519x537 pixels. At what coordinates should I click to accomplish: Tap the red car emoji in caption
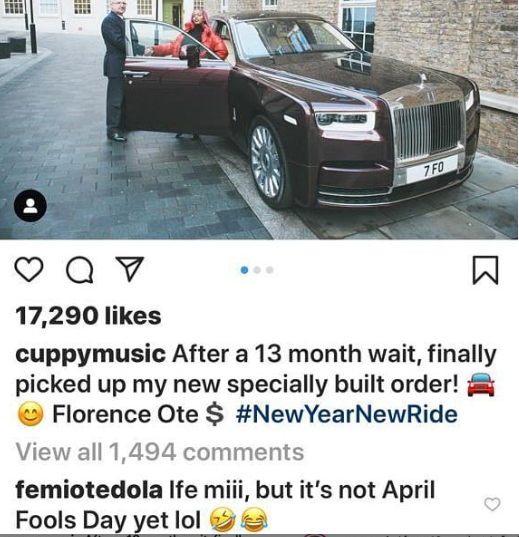[481, 385]
